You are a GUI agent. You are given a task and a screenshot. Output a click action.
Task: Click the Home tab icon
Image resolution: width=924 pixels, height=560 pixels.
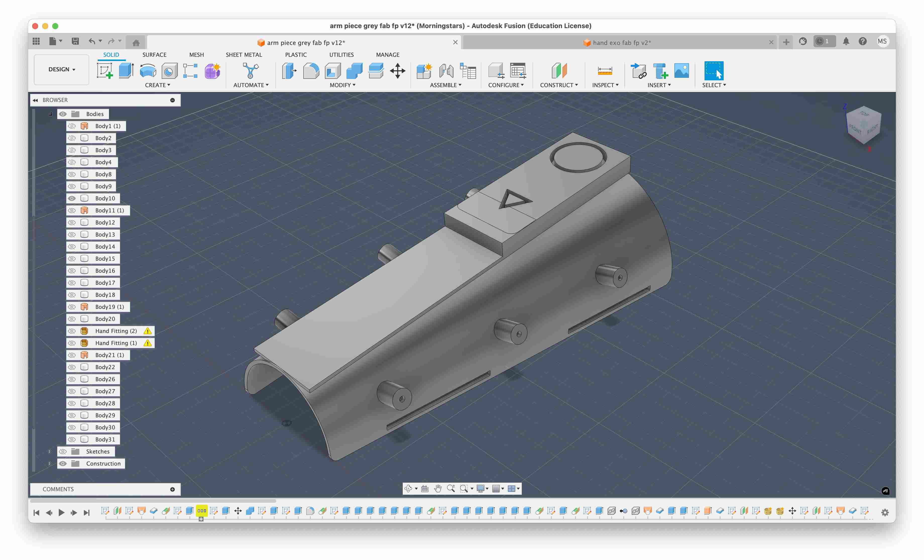pyautogui.click(x=136, y=43)
